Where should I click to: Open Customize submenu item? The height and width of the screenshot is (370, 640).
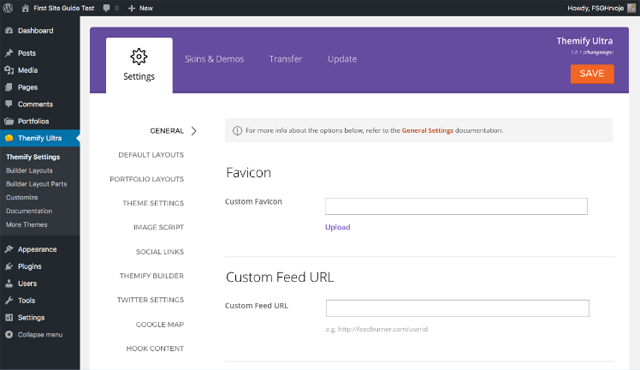click(x=22, y=197)
